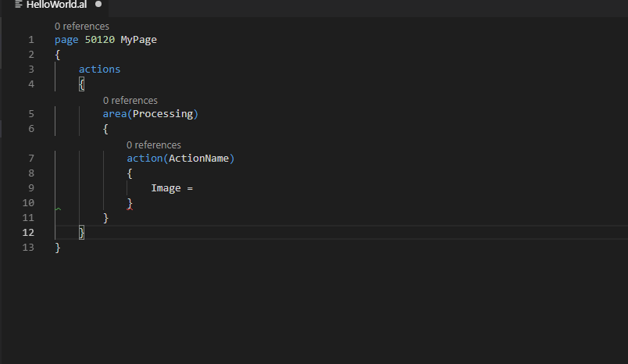Screen dimensions: 628x364
Task: Click the unsaved-changes dot on HelloWorld.al tab
Action: pos(98,5)
